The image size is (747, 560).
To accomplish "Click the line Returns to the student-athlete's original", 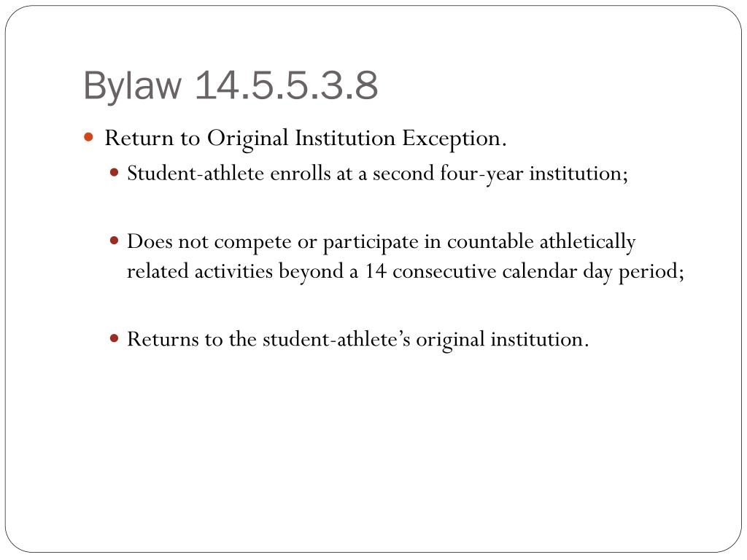I will coord(357,340).
